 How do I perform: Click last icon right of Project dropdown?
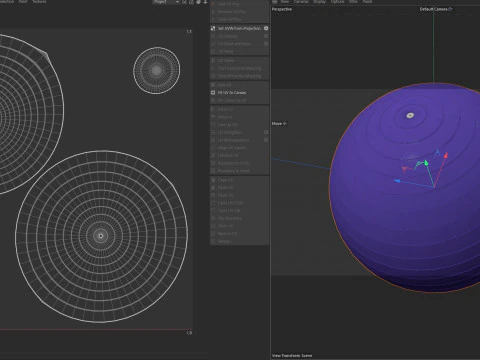click(x=205, y=2)
